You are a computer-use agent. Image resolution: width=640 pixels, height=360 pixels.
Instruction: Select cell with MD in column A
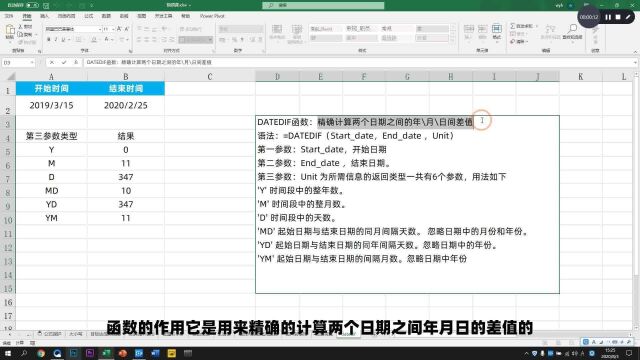click(x=51, y=191)
